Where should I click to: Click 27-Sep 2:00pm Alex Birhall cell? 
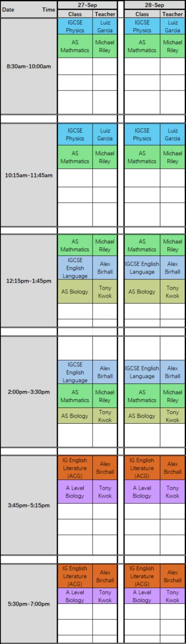[x=105, y=372]
